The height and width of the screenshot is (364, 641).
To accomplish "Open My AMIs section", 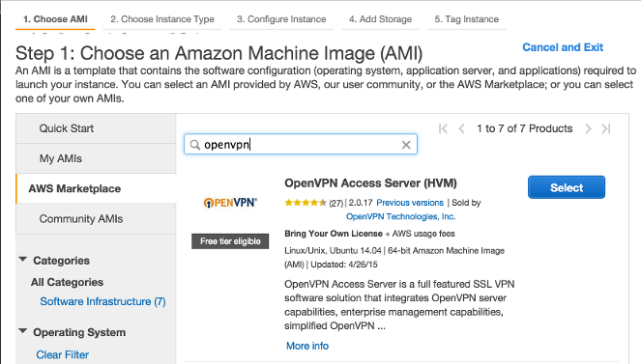I will (x=96, y=158).
